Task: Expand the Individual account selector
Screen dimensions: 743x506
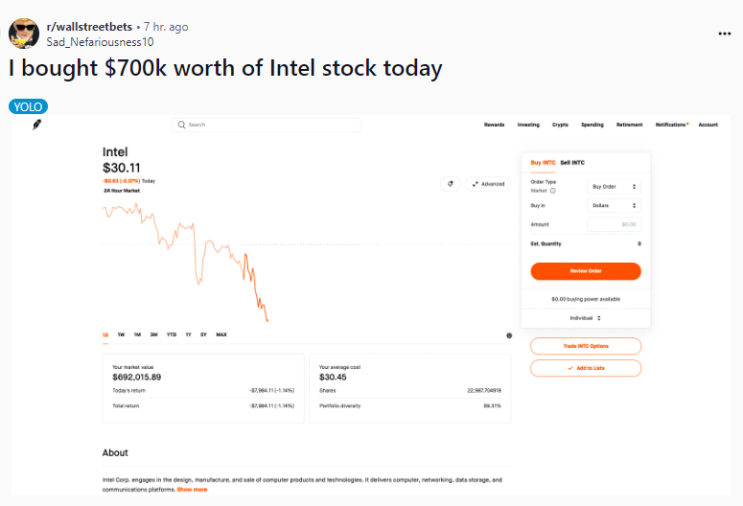Action: click(x=585, y=318)
